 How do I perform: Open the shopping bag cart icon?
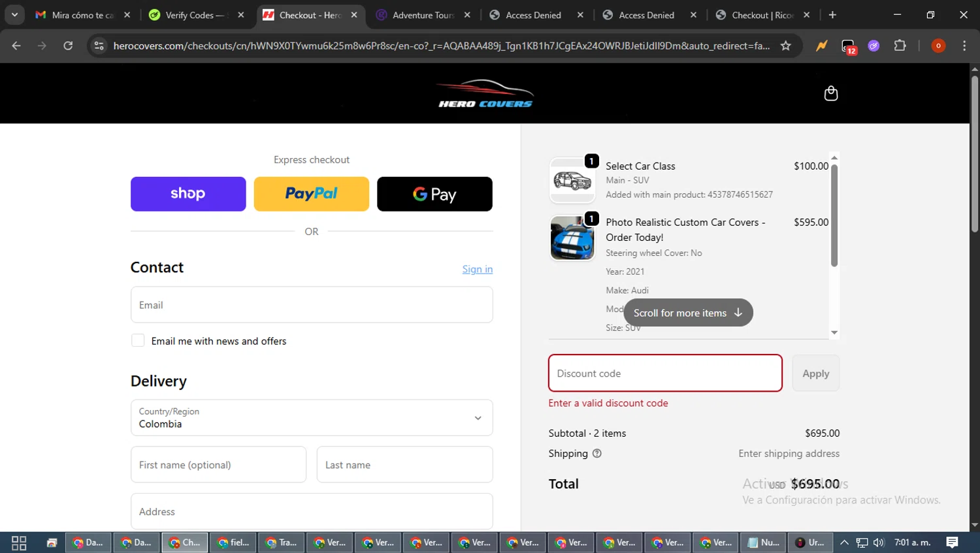(830, 93)
